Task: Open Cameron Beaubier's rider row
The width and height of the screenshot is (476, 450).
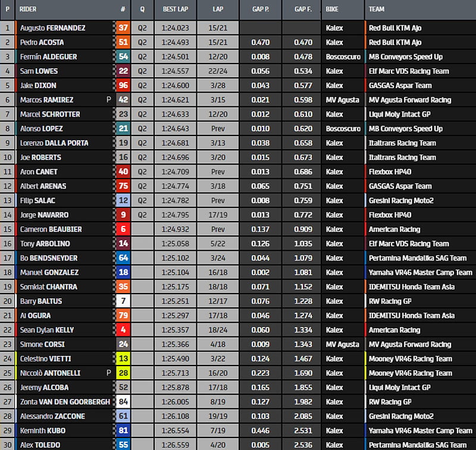Action: 51,229
